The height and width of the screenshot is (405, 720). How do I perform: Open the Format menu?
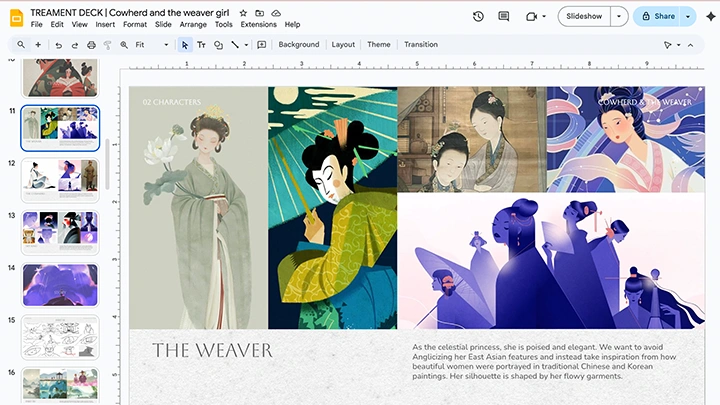click(x=135, y=25)
